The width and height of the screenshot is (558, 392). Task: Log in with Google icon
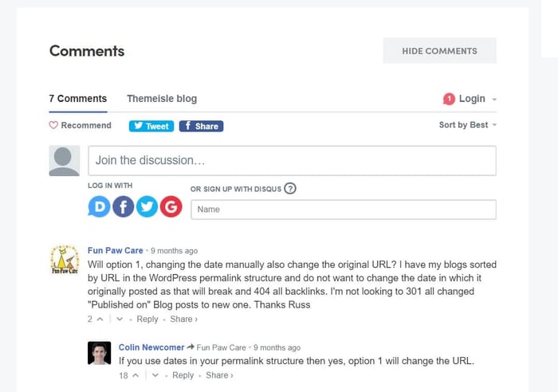[171, 208]
